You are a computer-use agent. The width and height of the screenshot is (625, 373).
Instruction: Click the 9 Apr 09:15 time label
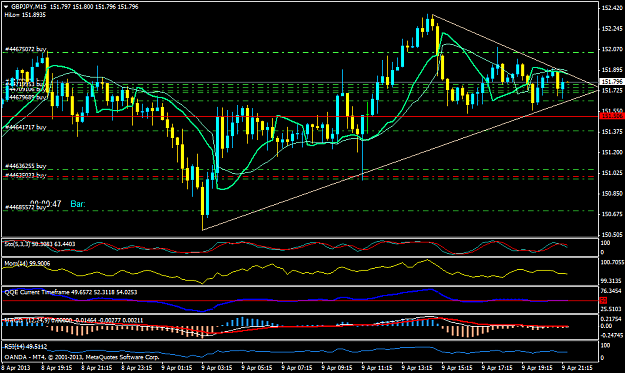(x=337, y=367)
